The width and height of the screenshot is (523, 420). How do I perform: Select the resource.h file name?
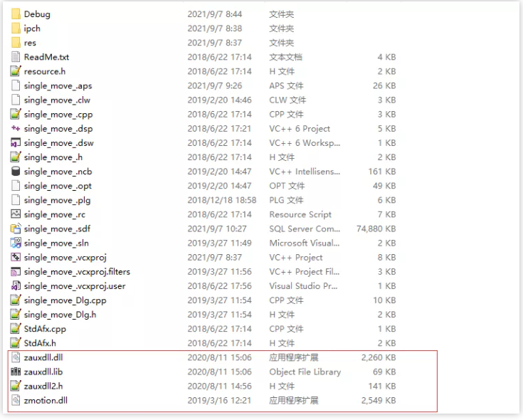click(x=45, y=71)
